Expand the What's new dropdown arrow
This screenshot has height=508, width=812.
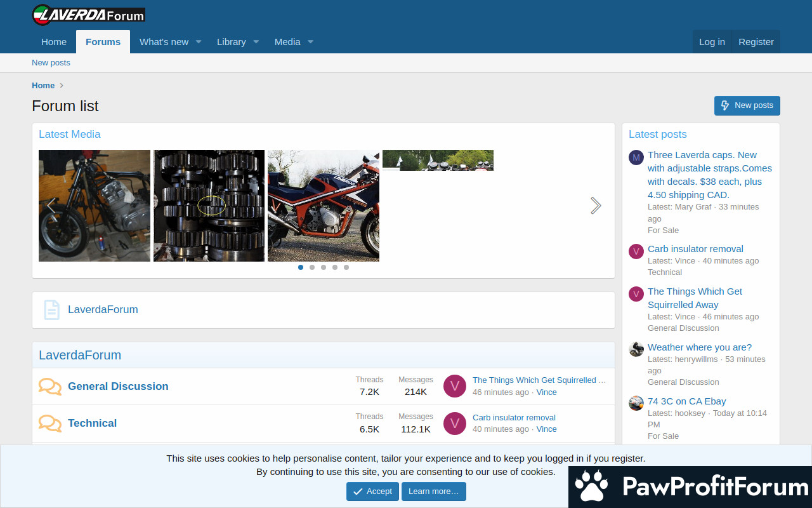[x=199, y=42]
